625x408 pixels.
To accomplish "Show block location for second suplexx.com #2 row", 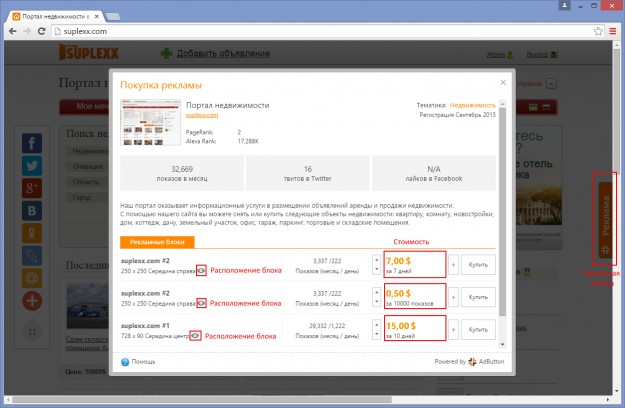I will 202,302.
